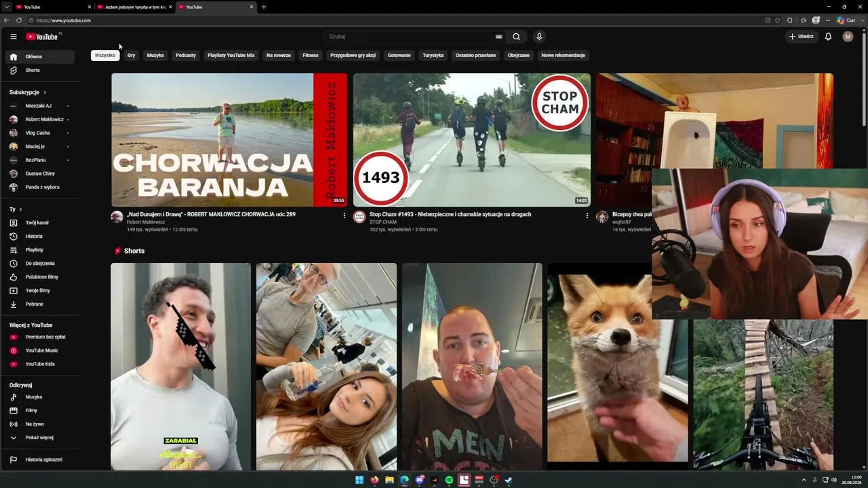The width and height of the screenshot is (868, 488).
Task: Select the Turystyka filter chip
Action: tap(433, 56)
